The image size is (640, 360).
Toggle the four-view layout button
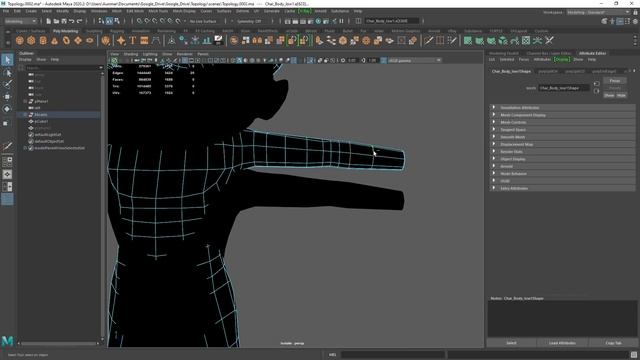point(7,162)
